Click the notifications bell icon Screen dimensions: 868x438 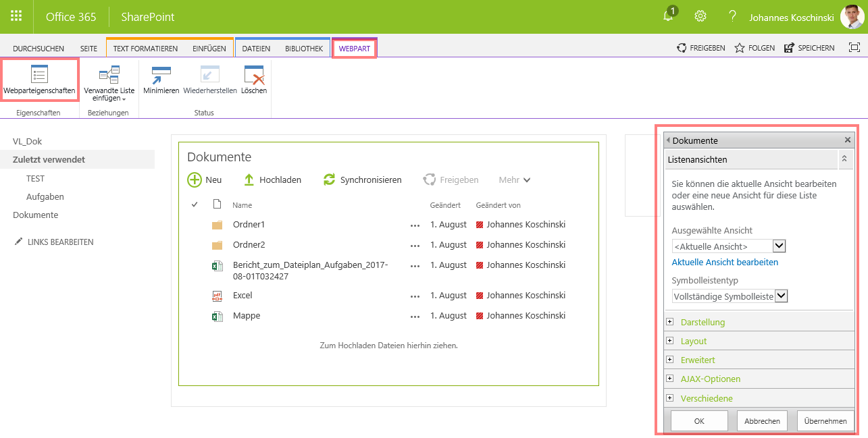pos(669,16)
